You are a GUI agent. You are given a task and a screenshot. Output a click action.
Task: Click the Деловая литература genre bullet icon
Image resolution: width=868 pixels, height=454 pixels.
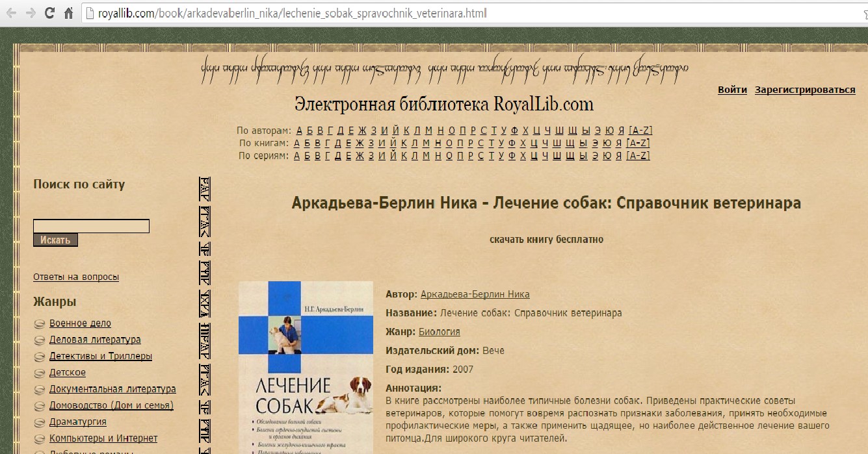click(x=39, y=340)
